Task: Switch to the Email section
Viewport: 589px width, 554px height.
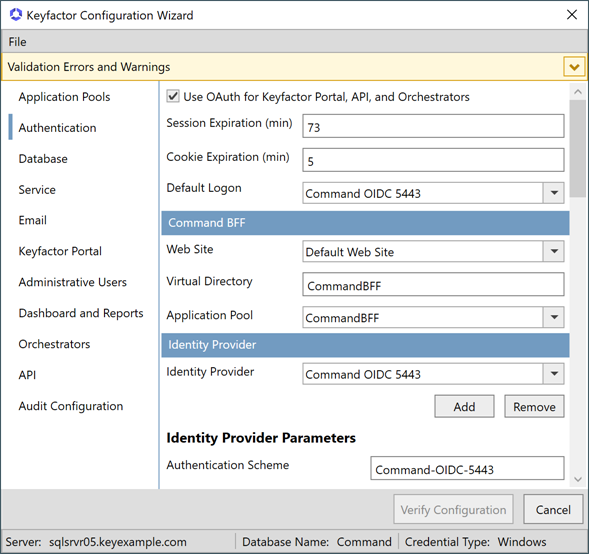Action: 33,220
